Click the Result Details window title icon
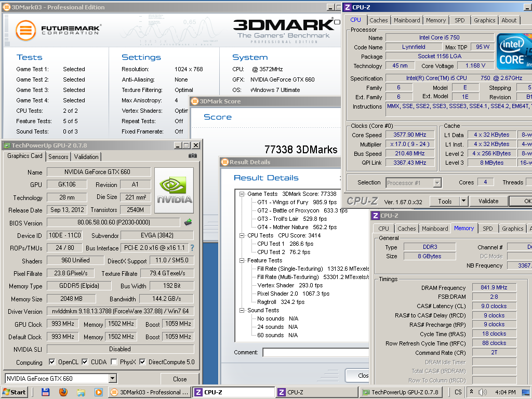 pyautogui.click(x=224, y=162)
